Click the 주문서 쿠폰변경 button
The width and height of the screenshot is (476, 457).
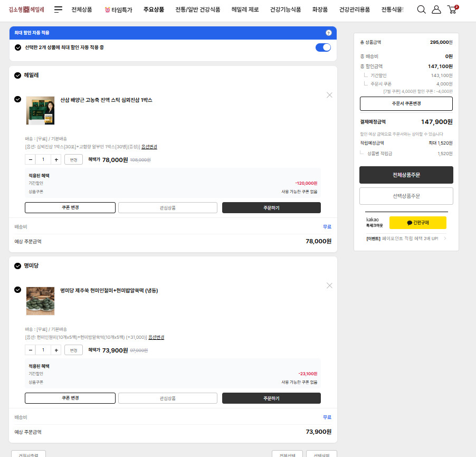coord(406,103)
